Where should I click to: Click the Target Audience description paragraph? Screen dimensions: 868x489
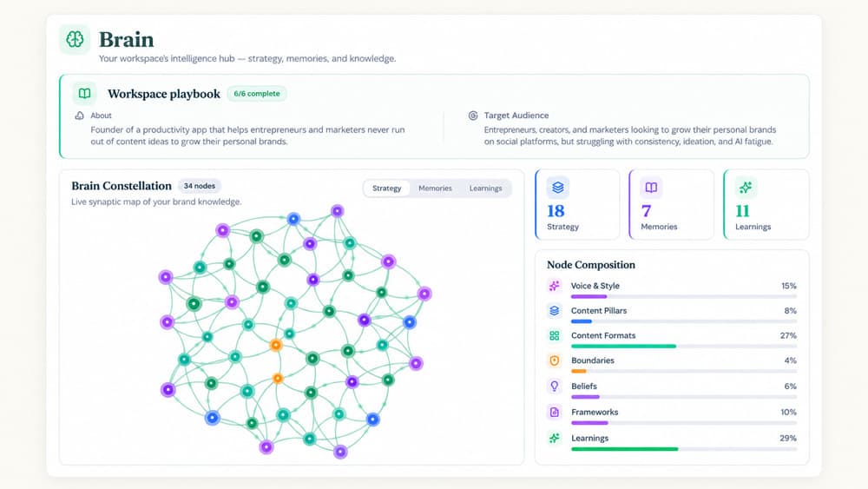point(630,135)
